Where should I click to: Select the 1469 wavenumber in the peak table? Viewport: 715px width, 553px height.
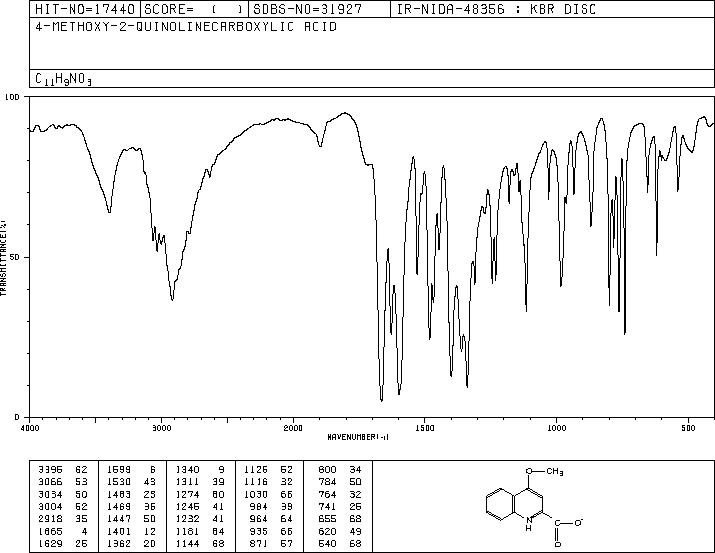(119, 506)
